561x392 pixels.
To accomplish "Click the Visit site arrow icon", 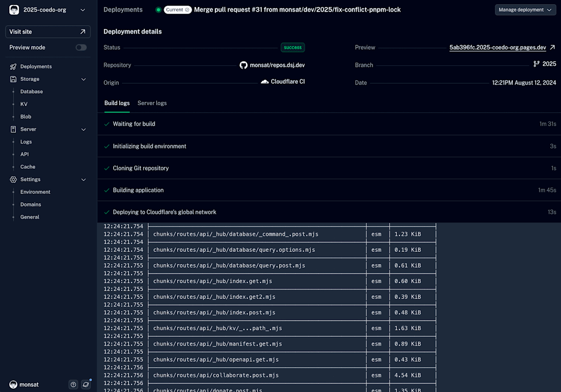I will [x=83, y=32].
